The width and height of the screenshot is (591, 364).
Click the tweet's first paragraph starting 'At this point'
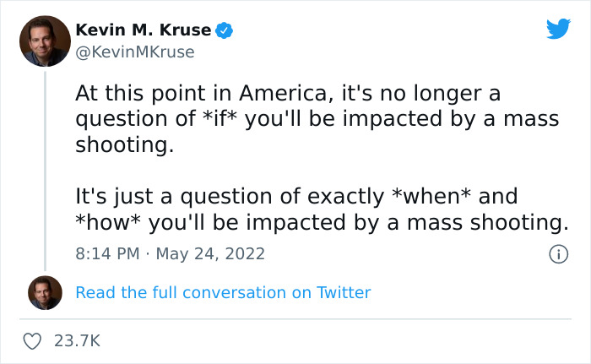pyautogui.click(x=317, y=118)
